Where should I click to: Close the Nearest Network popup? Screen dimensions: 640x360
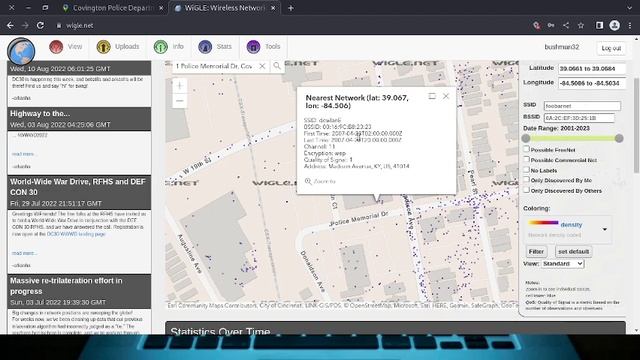(446, 96)
